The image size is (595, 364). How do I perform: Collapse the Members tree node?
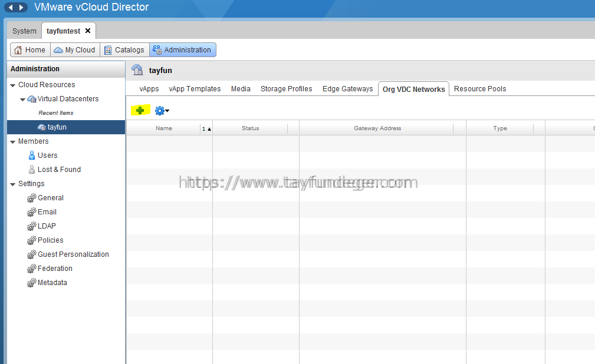[x=12, y=142]
